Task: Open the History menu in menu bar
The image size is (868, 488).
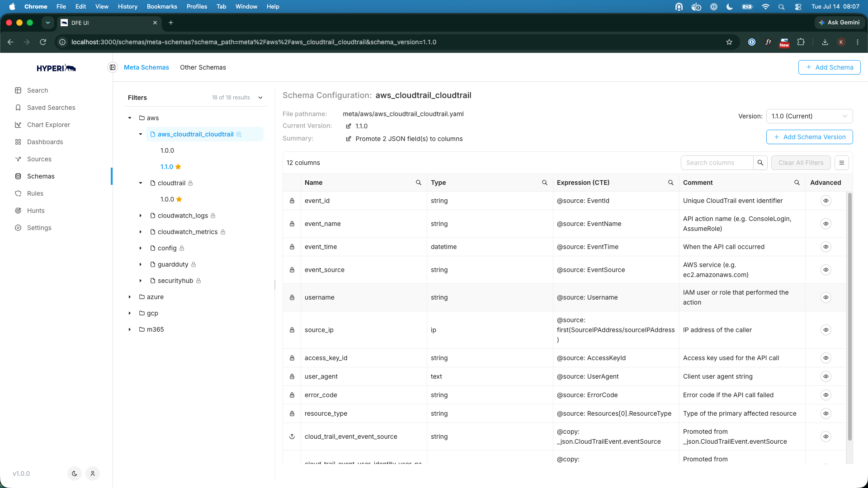Action: (x=127, y=6)
